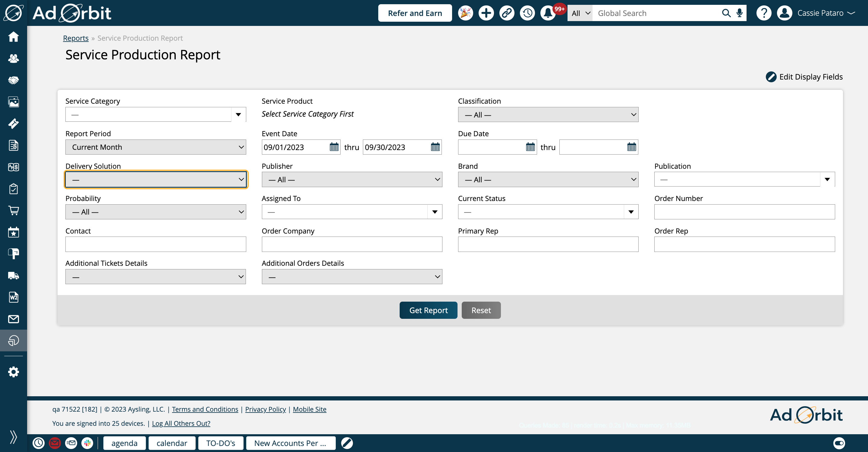Screen dimensions: 868x452
Task: Click the Home icon in sidebar
Action: pyautogui.click(x=14, y=36)
